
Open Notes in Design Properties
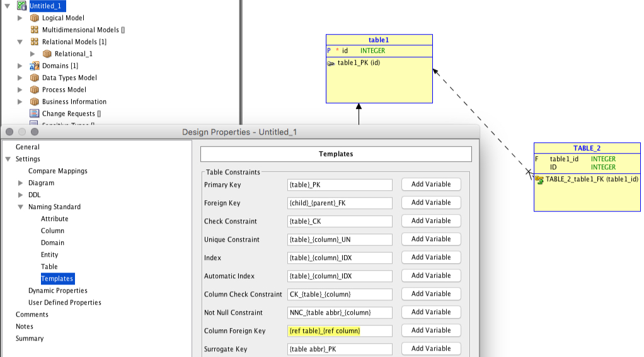[x=25, y=326]
